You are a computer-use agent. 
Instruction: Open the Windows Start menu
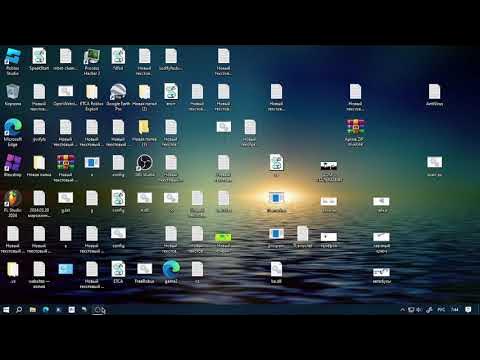6,310
